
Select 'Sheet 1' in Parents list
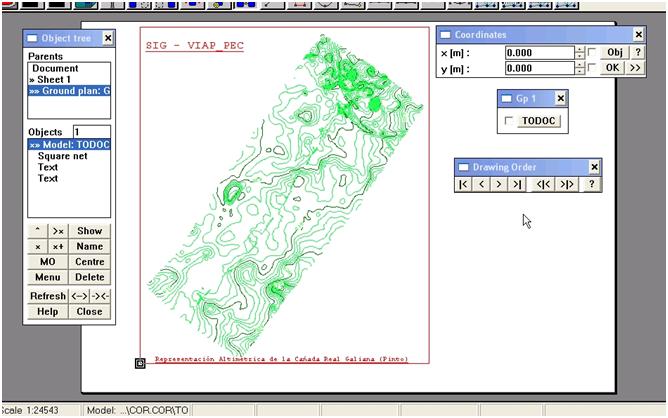click(58, 79)
